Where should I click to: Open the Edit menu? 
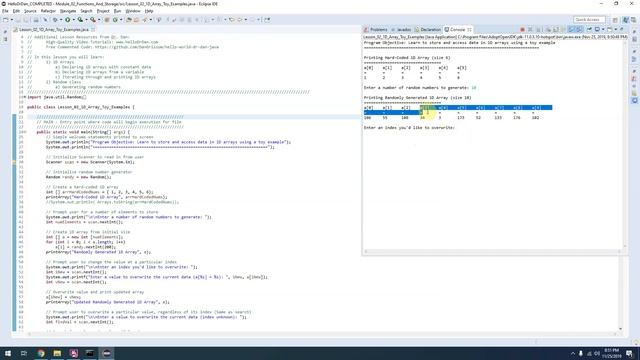point(16,11)
